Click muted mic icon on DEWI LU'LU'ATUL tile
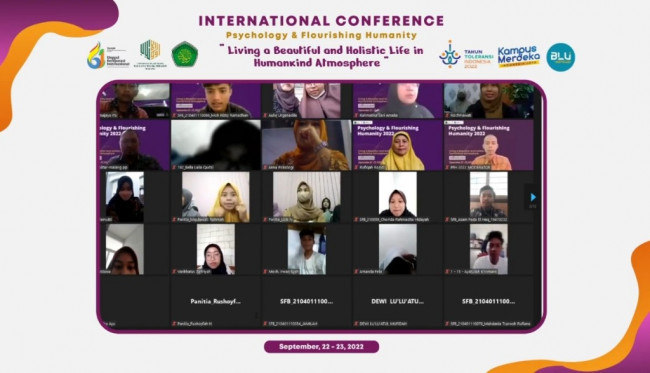This screenshot has width=650, height=373. click(356, 324)
